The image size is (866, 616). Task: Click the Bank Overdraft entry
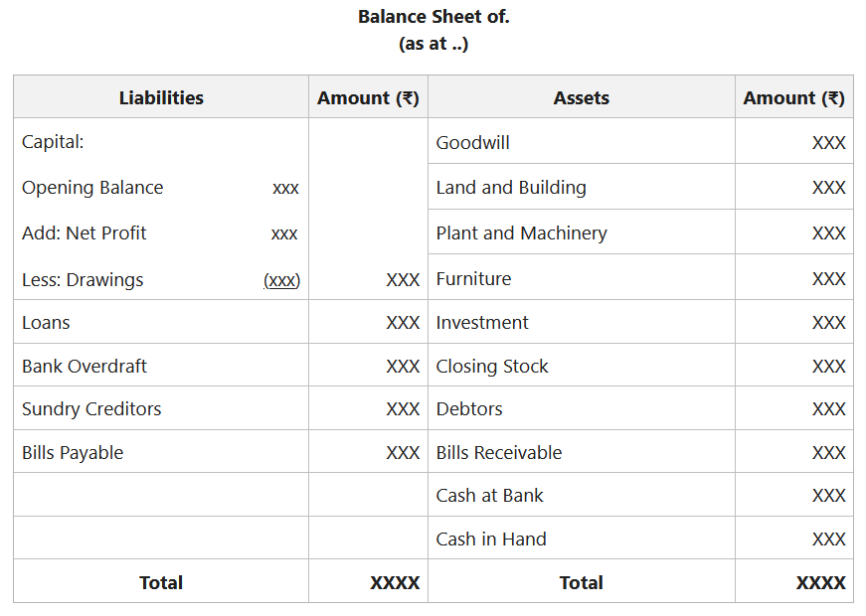point(82,365)
